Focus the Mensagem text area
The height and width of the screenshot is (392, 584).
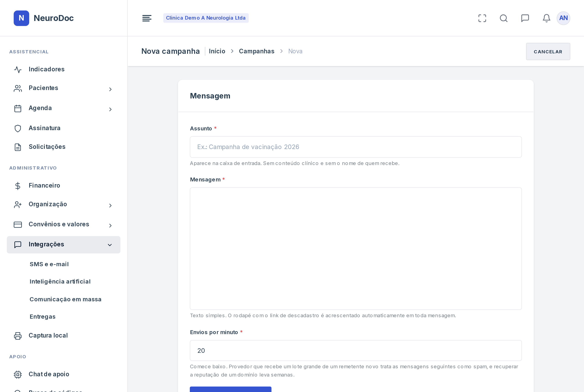pos(356,248)
